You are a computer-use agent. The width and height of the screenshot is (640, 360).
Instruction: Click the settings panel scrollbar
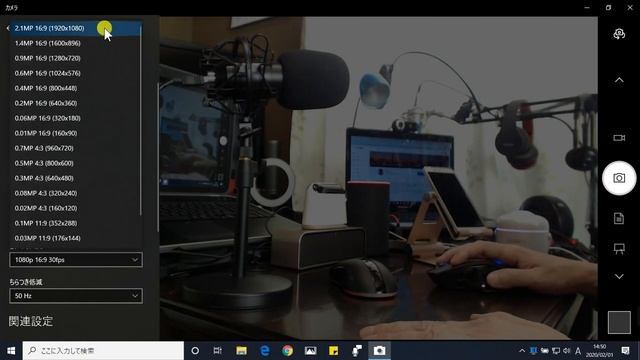(x=158, y=157)
